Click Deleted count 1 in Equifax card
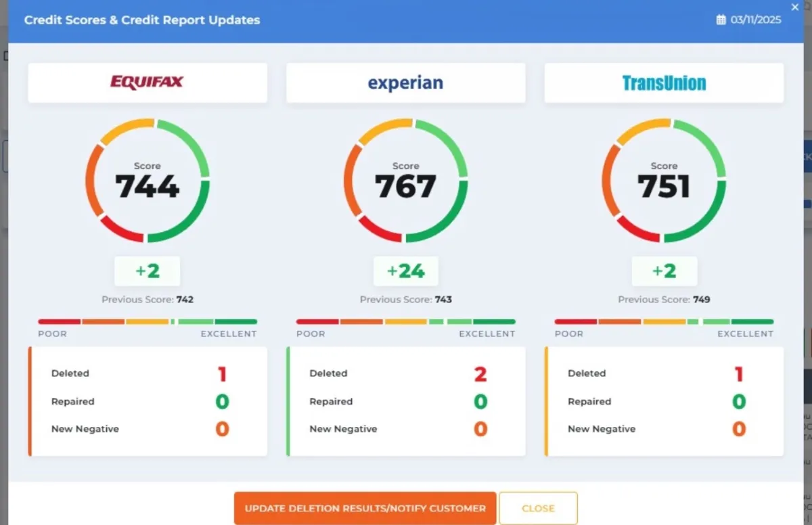Screen dimensions: 812x525 [222, 373]
